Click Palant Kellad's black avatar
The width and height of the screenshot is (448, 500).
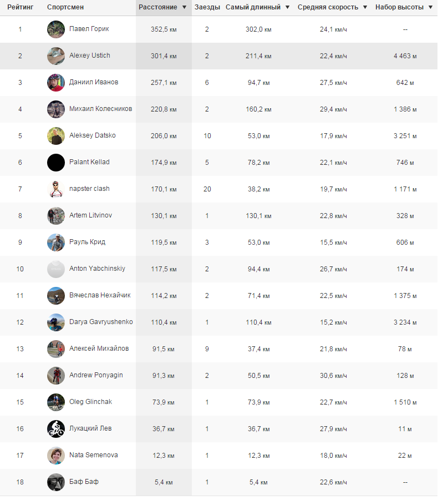pos(56,163)
